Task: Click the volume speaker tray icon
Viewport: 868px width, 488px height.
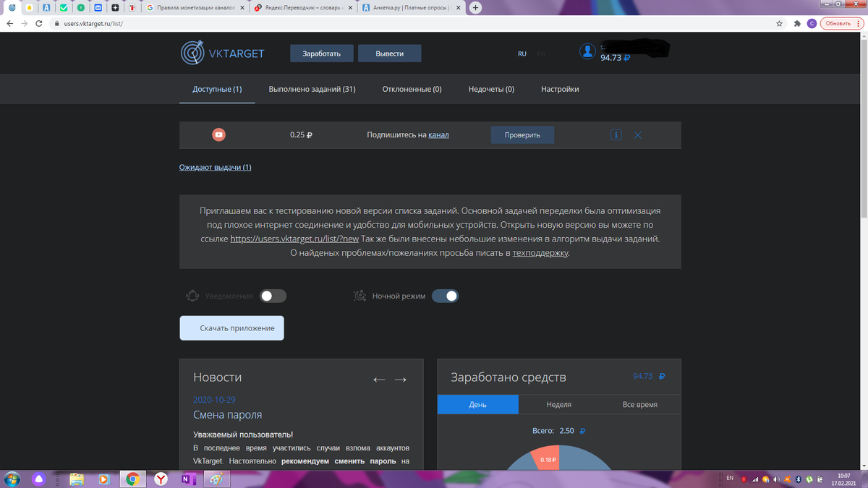Action: pyautogui.click(x=776, y=479)
